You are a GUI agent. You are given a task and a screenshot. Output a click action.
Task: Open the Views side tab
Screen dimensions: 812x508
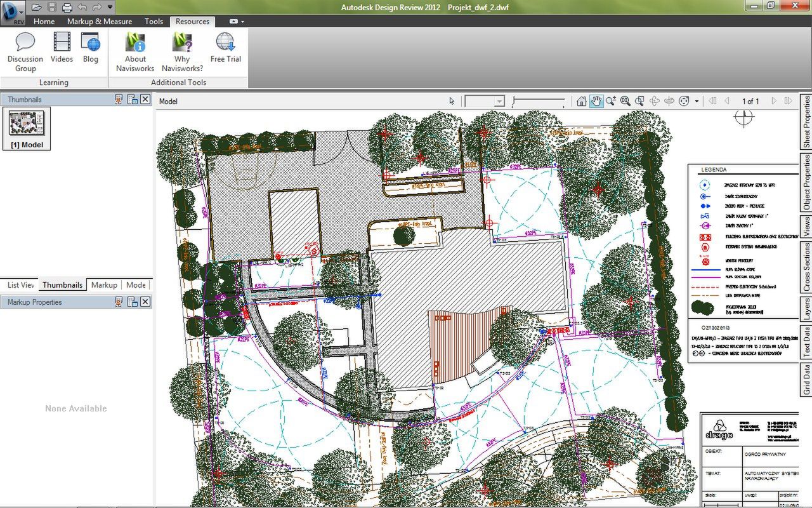tap(806, 227)
